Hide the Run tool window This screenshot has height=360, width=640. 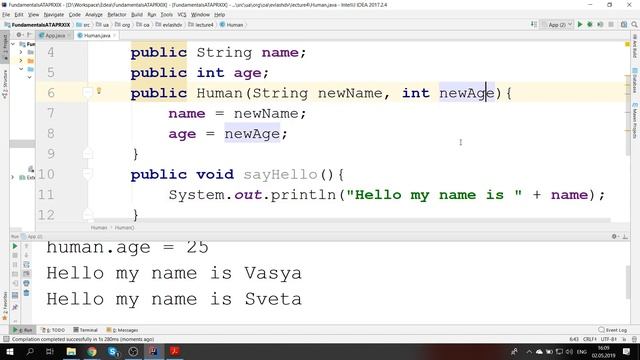click(x=625, y=236)
